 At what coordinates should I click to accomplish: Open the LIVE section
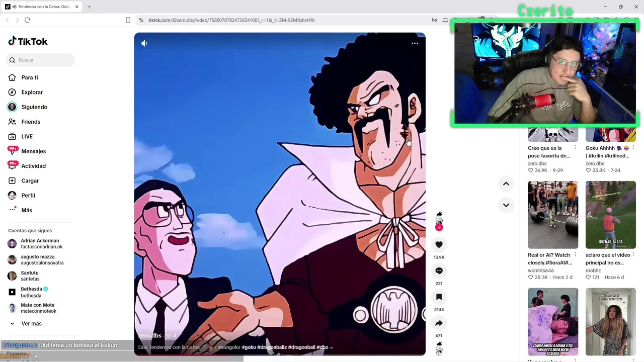27,136
